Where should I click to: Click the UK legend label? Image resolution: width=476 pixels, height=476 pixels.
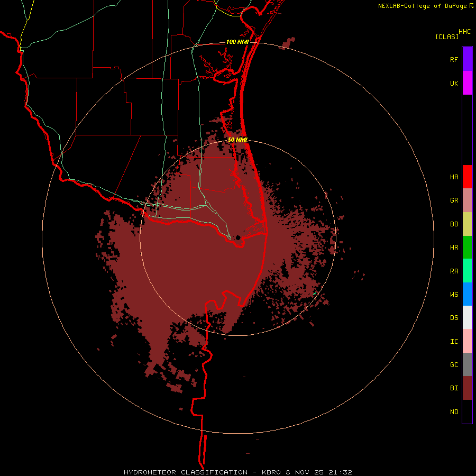(x=454, y=84)
